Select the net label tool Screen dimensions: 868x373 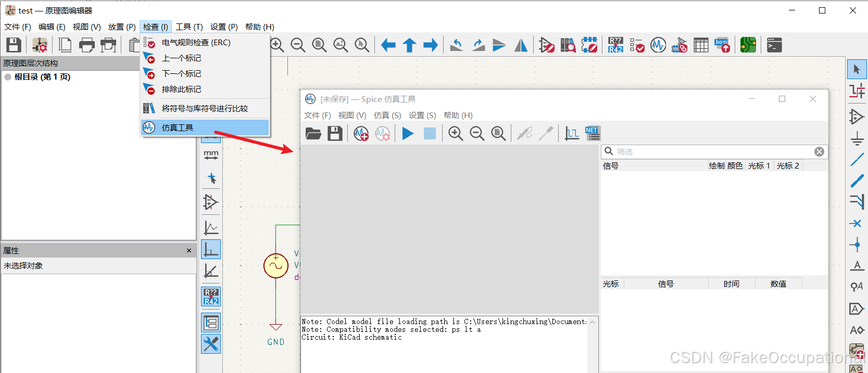(x=857, y=266)
